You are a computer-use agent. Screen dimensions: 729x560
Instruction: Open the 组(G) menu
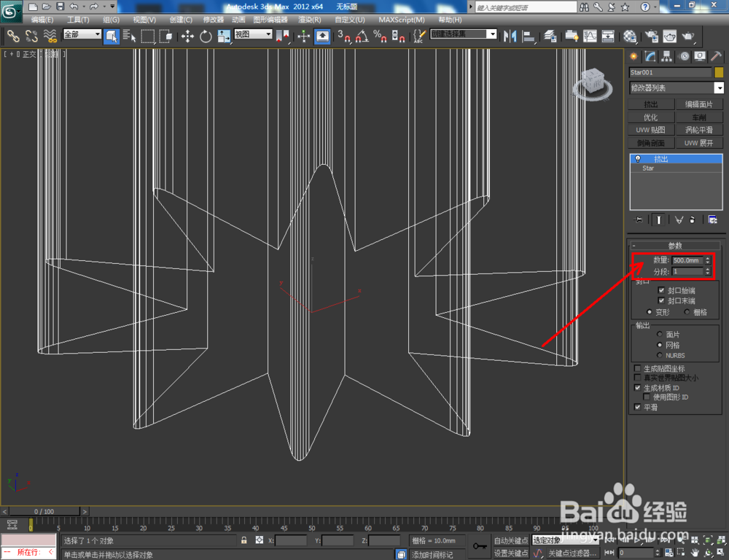(x=111, y=20)
